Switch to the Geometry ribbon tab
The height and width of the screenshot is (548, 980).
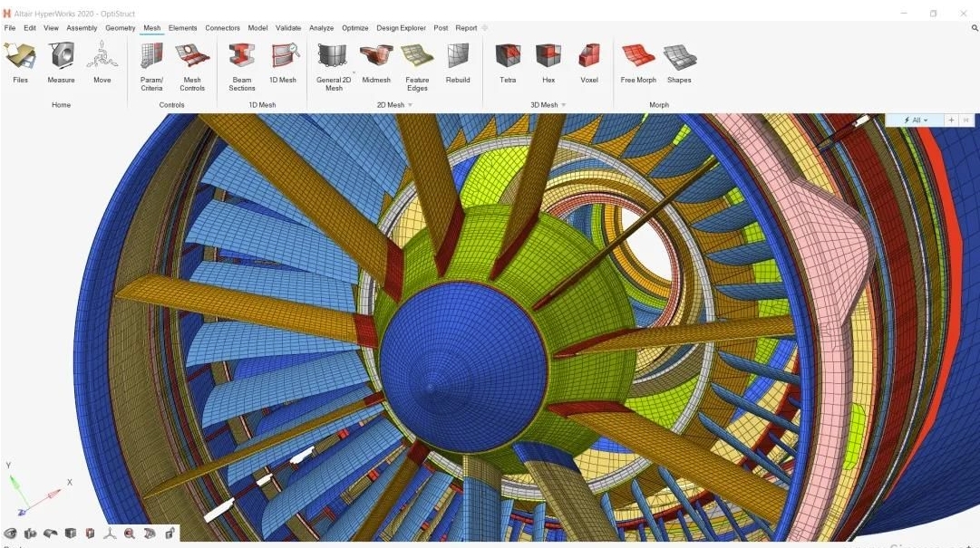point(120,28)
